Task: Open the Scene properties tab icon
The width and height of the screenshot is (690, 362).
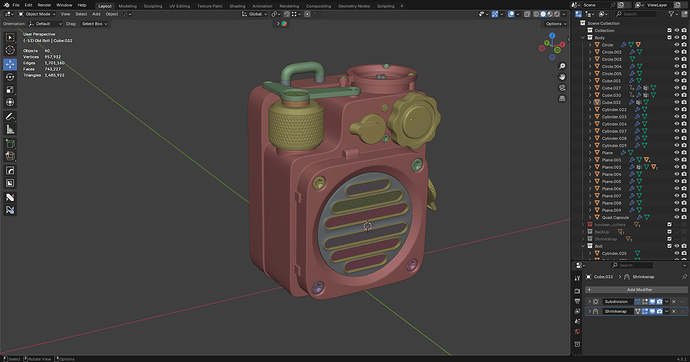Action: [577, 322]
